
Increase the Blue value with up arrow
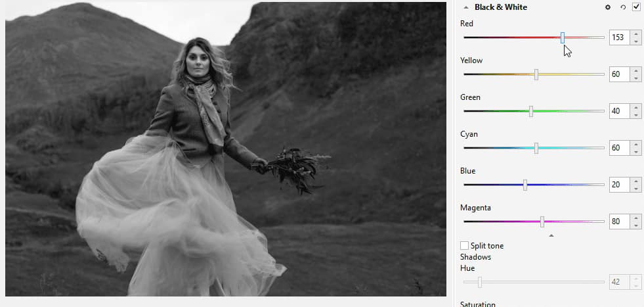pos(635,181)
